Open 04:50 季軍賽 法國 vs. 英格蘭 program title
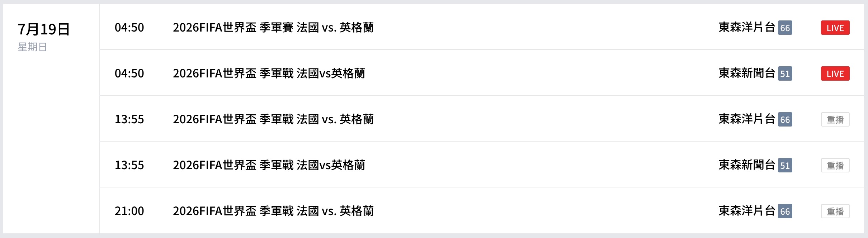Image resolution: width=868 pixels, height=238 pixels. tap(273, 27)
